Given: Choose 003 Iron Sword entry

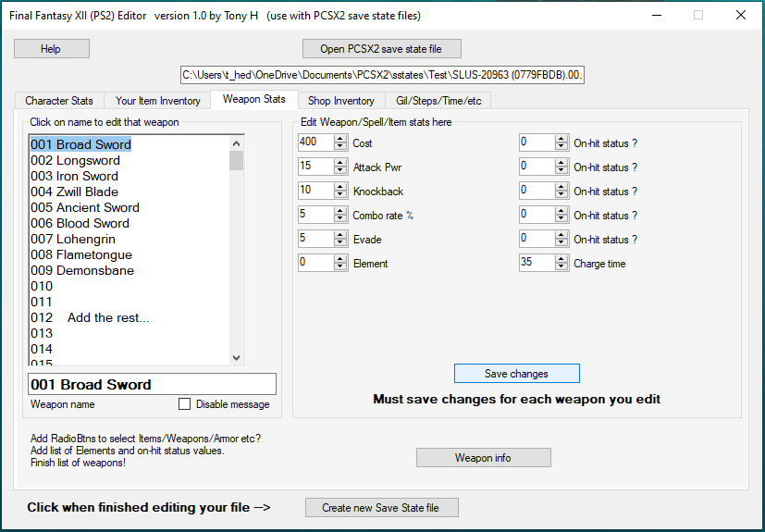Looking at the screenshot, I should tap(75, 176).
